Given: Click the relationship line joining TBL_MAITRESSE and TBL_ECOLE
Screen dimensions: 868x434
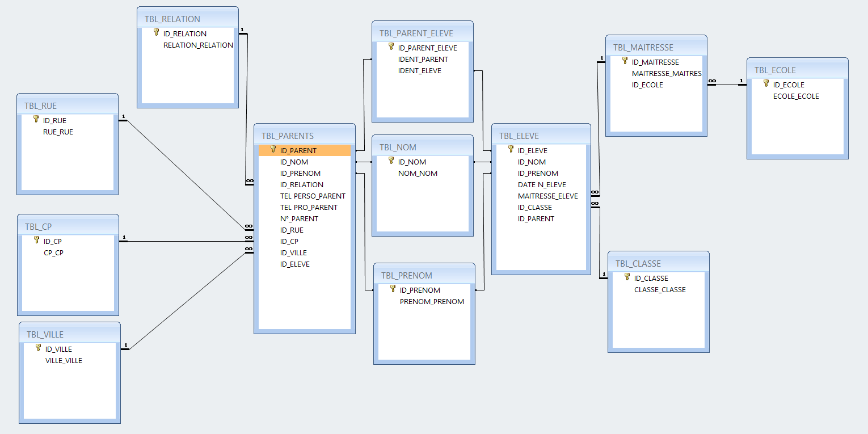Looking at the screenshot, I should (x=727, y=85).
